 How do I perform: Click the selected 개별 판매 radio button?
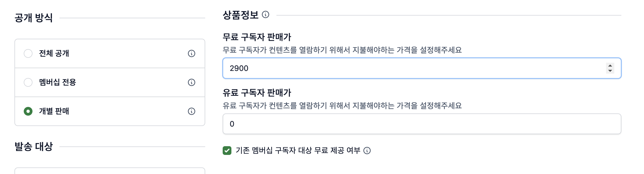tap(28, 111)
